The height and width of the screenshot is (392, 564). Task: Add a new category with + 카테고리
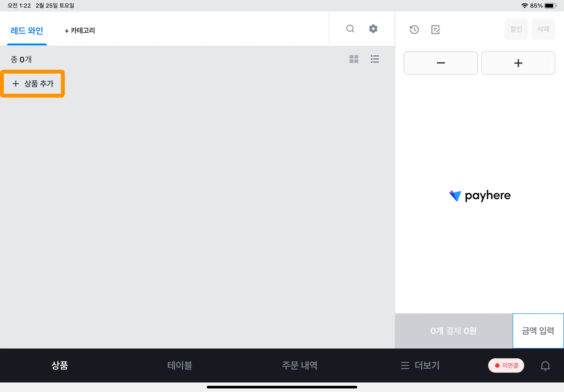[80, 30]
